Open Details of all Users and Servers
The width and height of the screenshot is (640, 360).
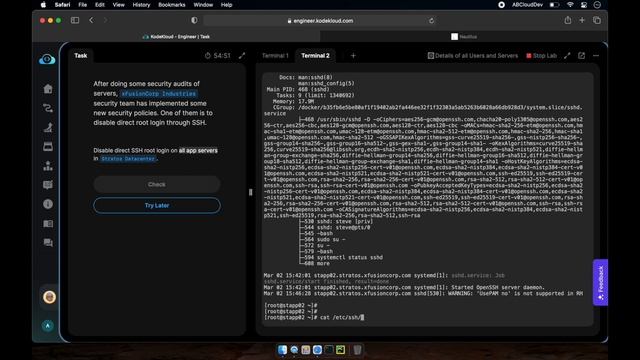[x=473, y=56]
